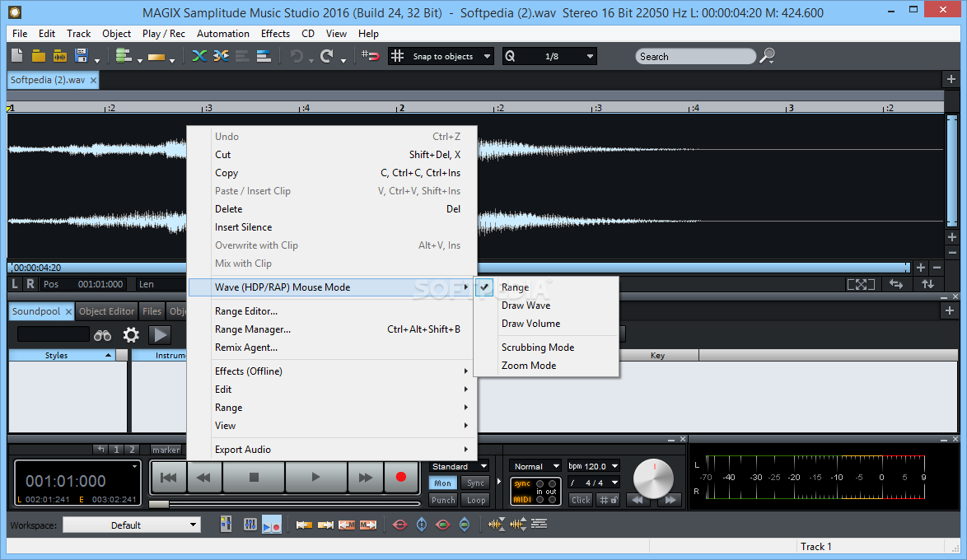Click the waveform vertical zoom icon
967x560 pixels.
tap(518, 525)
